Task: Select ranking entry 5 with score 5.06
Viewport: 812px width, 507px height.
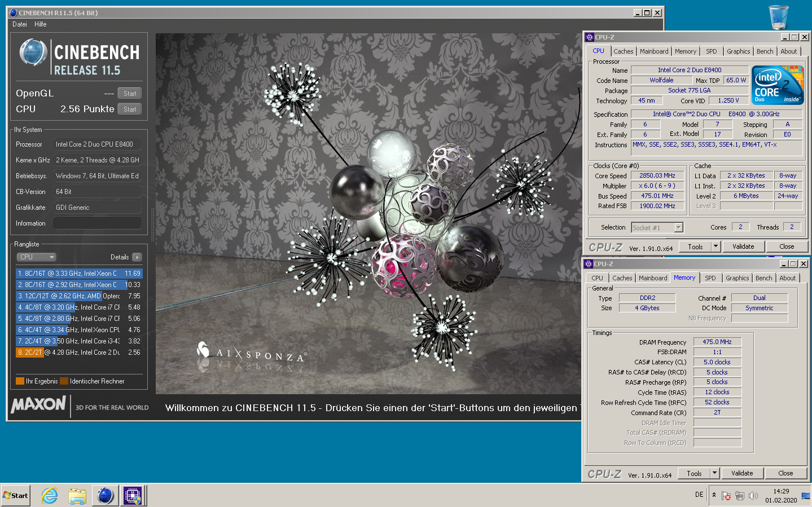Action: [79, 319]
